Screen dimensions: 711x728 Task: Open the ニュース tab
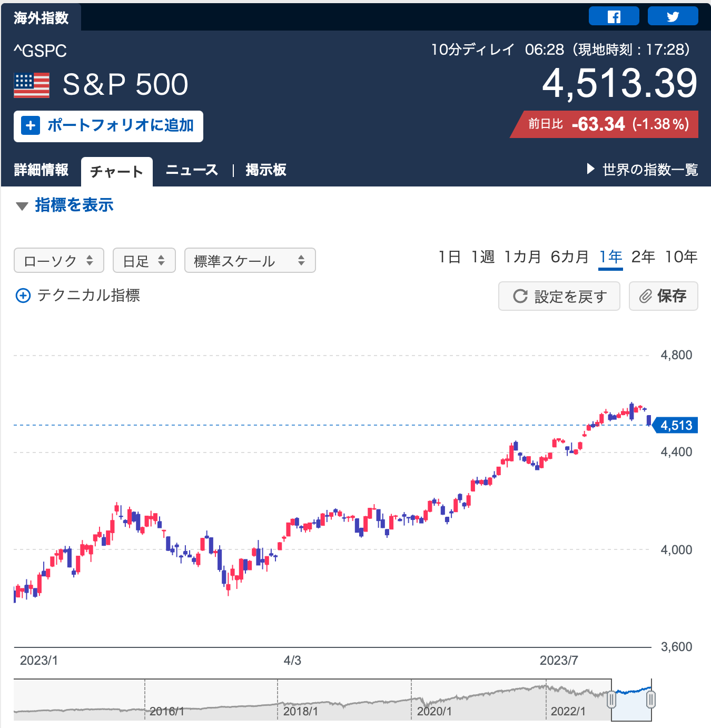(x=192, y=170)
